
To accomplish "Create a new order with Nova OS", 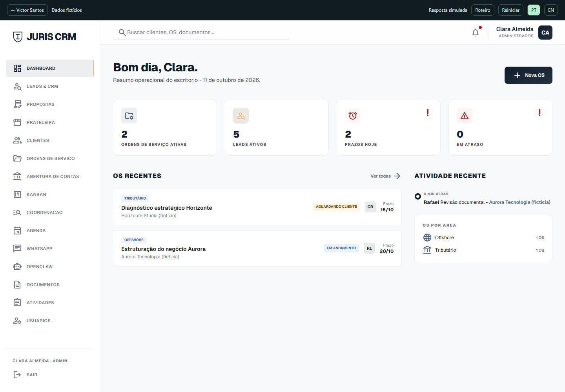I will 528,75.
